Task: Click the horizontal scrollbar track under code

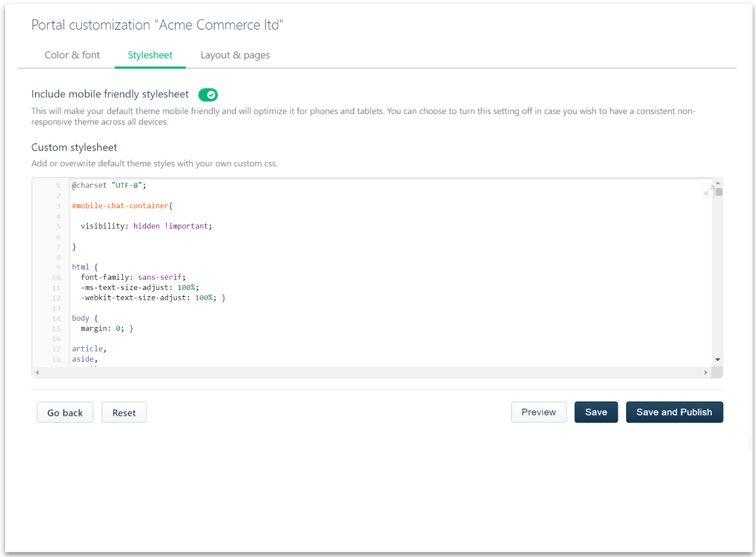Action: click(x=369, y=372)
